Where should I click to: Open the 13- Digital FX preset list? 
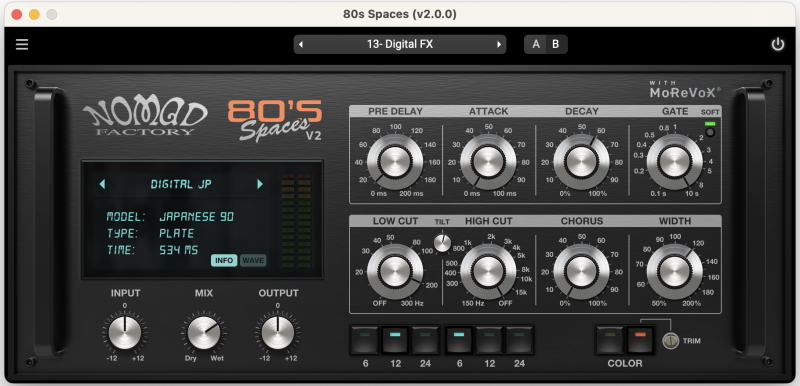pyautogui.click(x=399, y=44)
